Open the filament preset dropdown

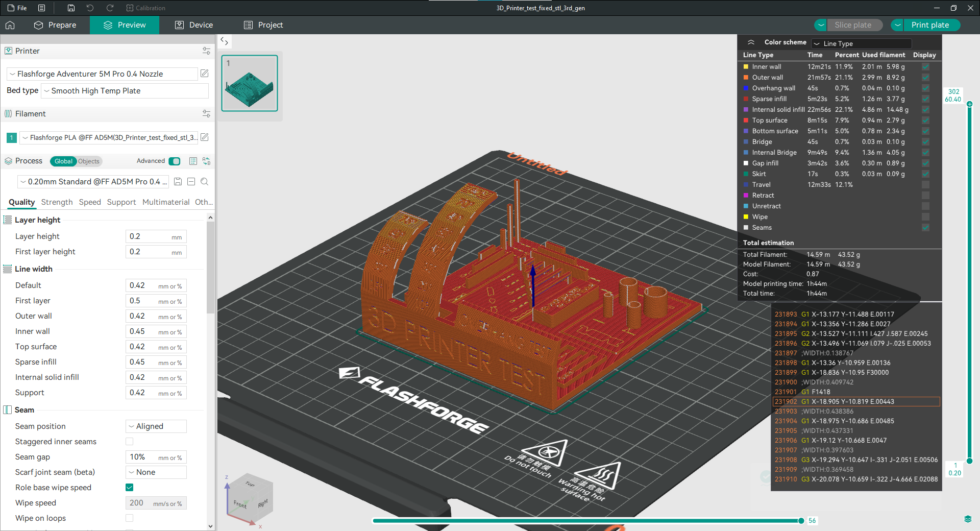click(109, 137)
